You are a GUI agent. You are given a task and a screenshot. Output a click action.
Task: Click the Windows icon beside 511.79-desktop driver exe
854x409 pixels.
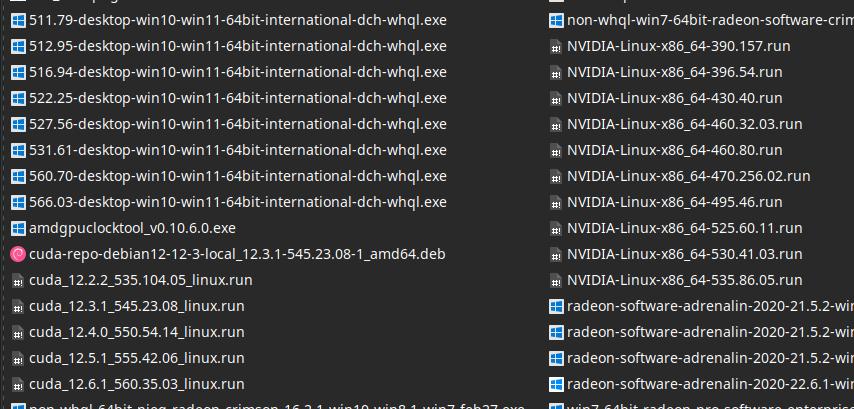(x=18, y=21)
